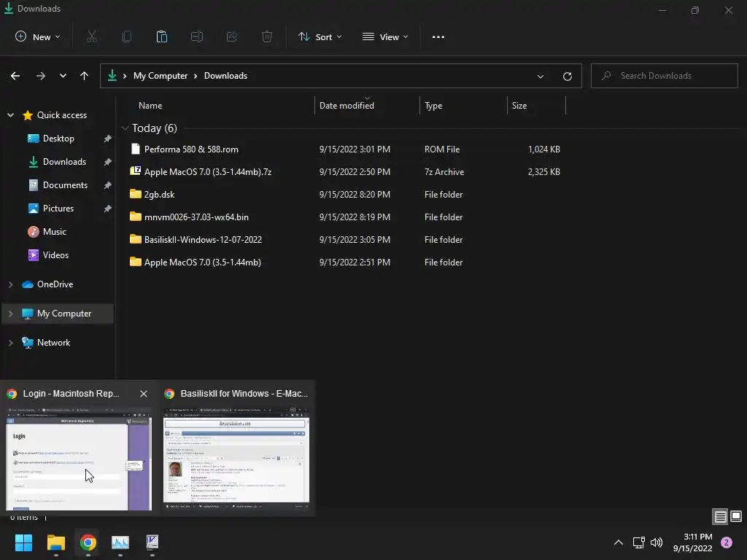Switch to details view layout icon
Viewport: 747px width, 560px height.
coord(720,517)
